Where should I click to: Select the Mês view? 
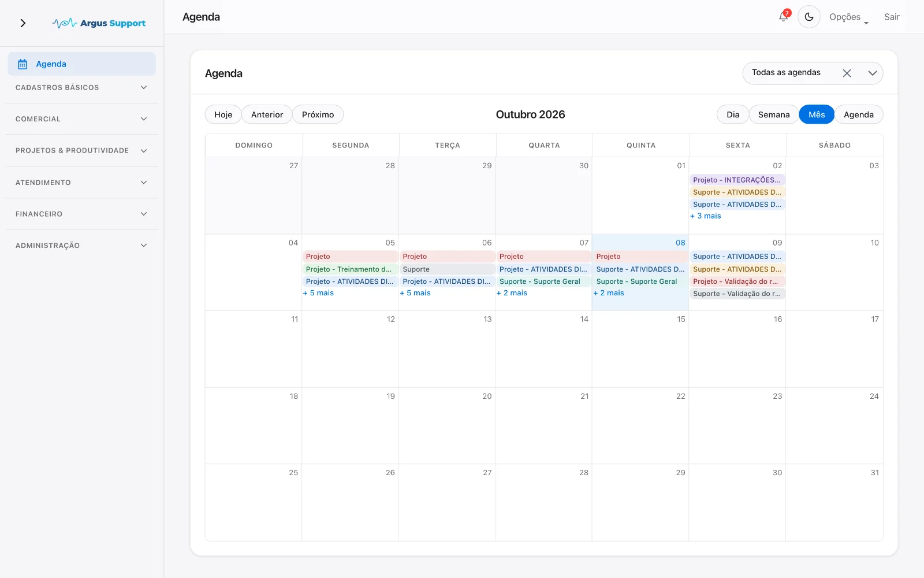[817, 114]
